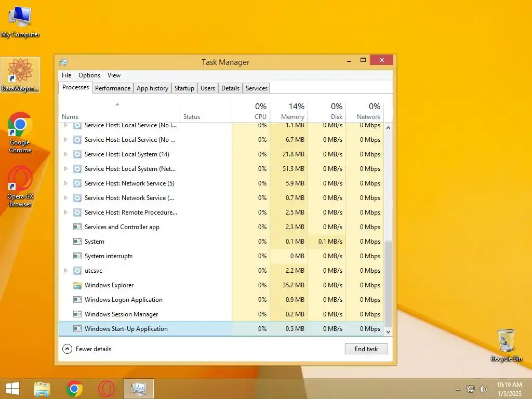532x399 pixels.
Task: Expand Service Host: Local Service (No ... 6.7 MB row
Action: click(x=66, y=140)
